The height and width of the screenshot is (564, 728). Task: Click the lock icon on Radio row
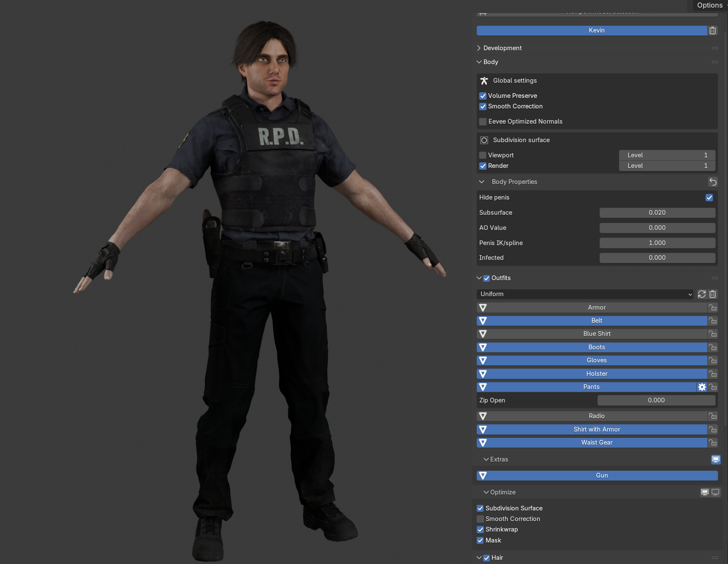click(x=712, y=416)
